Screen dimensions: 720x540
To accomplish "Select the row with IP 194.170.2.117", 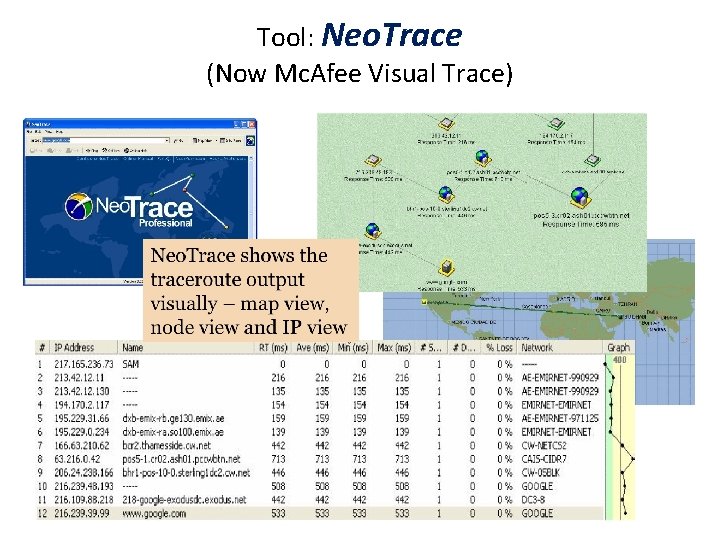I will [320, 405].
